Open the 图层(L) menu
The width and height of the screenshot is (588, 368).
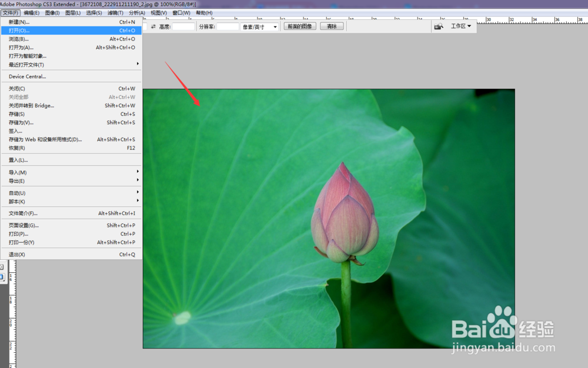click(73, 13)
